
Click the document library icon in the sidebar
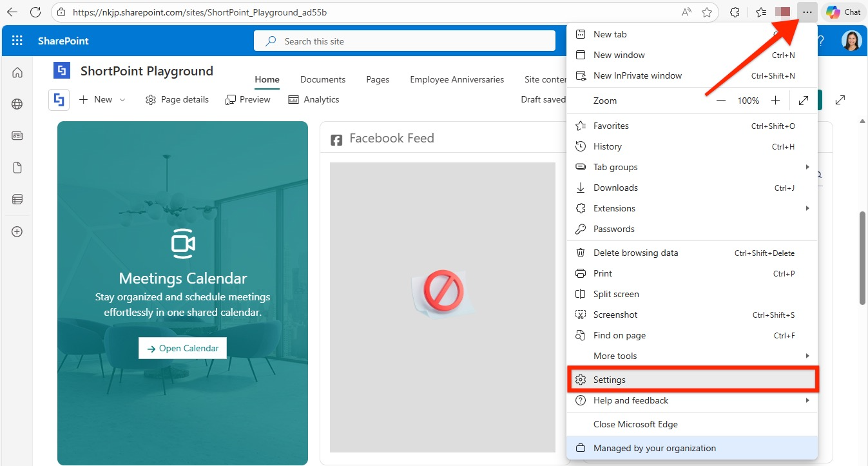17,167
